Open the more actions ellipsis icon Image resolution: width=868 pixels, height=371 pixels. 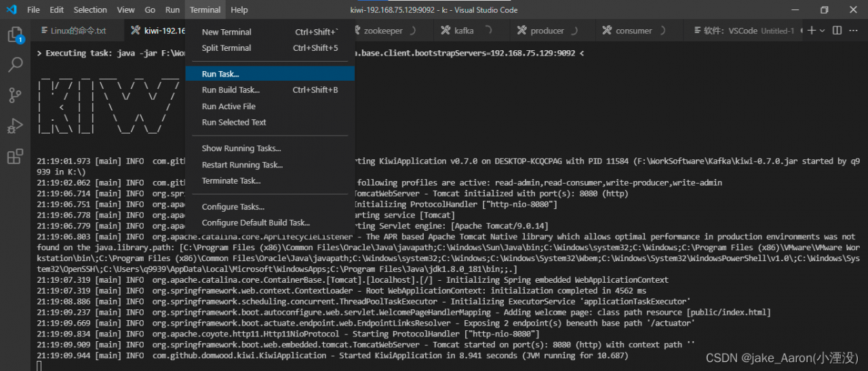click(853, 31)
